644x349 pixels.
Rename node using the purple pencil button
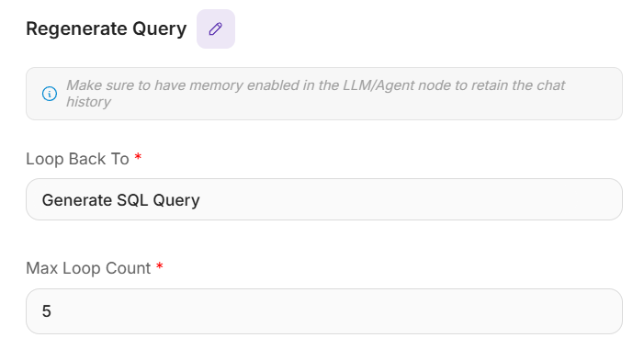tap(216, 29)
